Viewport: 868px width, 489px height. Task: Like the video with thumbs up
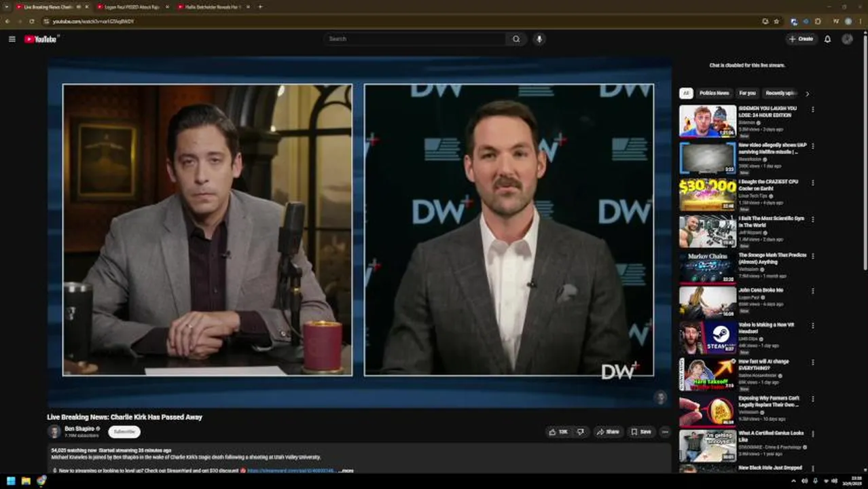(x=558, y=432)
